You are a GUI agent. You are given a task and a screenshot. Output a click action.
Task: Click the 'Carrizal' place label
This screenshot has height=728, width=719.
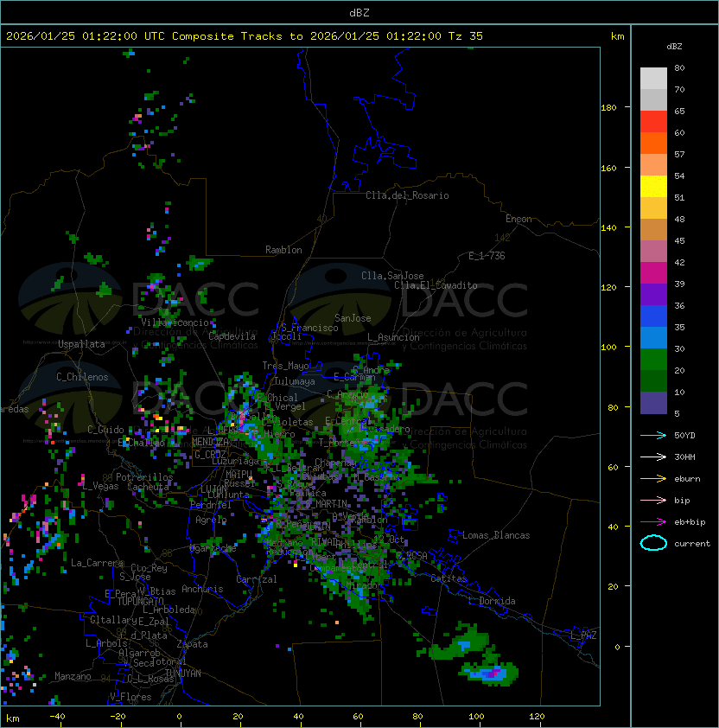[x=256, y=579]
